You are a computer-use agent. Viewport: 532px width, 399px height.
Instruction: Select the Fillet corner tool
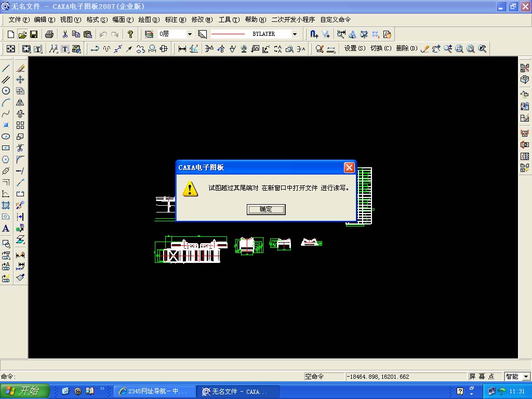click(x=20, y=159)
